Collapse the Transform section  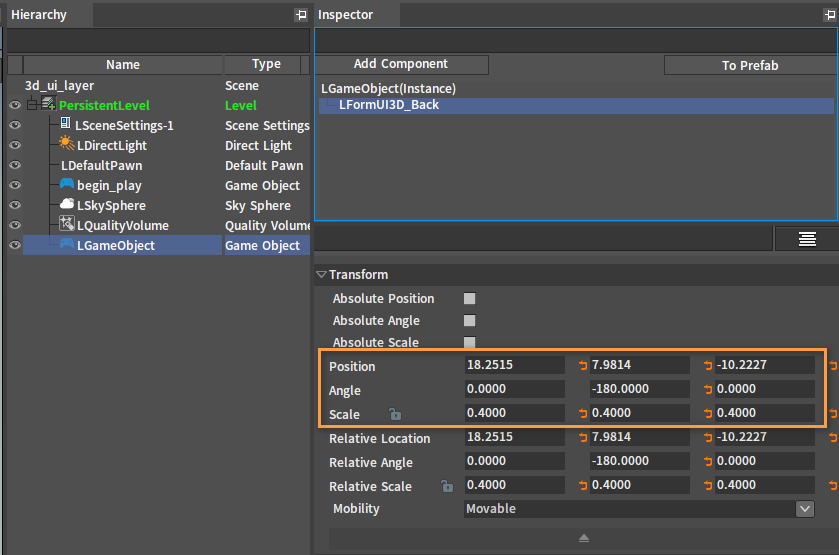322,275
